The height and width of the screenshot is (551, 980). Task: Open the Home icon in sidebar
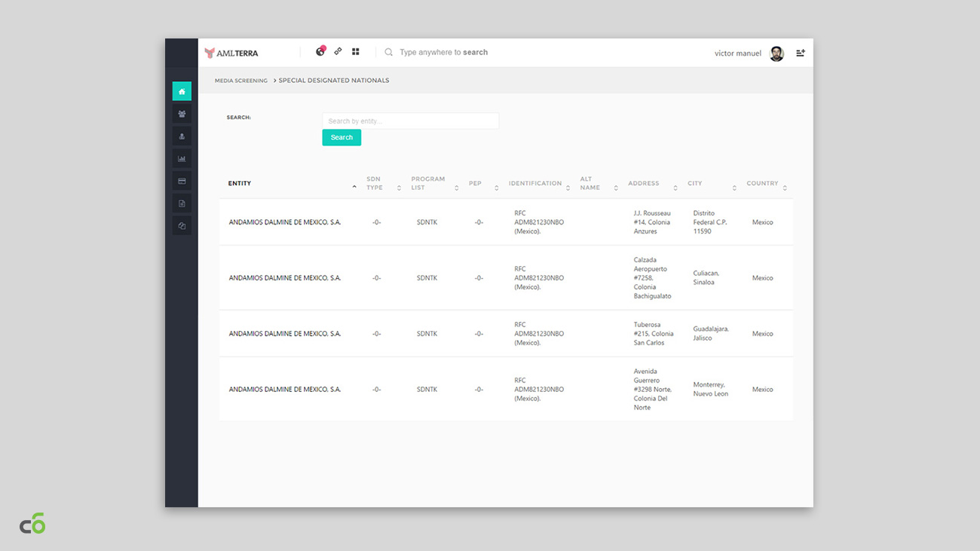182,91
